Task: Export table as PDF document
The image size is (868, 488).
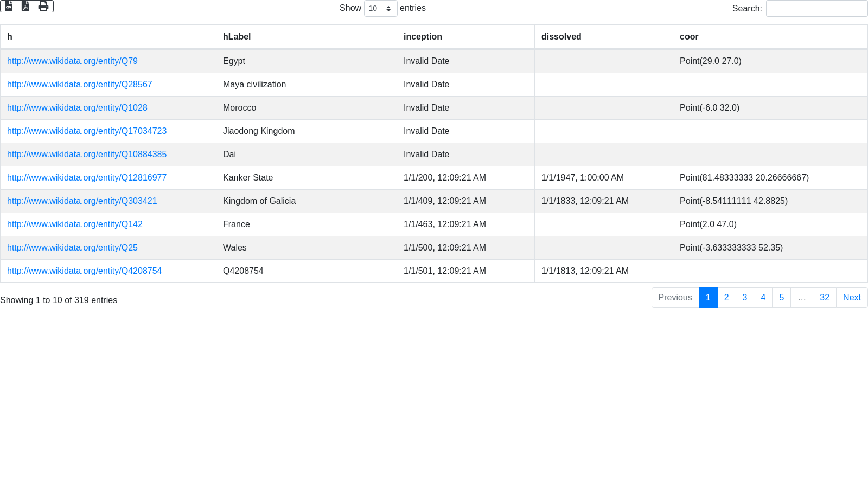Action: click(25, 6)
